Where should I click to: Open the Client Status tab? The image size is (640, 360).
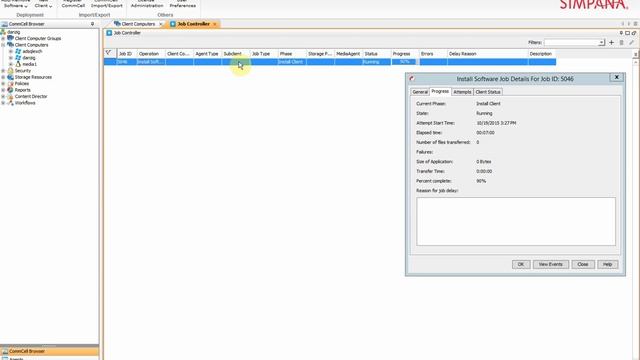488,92
